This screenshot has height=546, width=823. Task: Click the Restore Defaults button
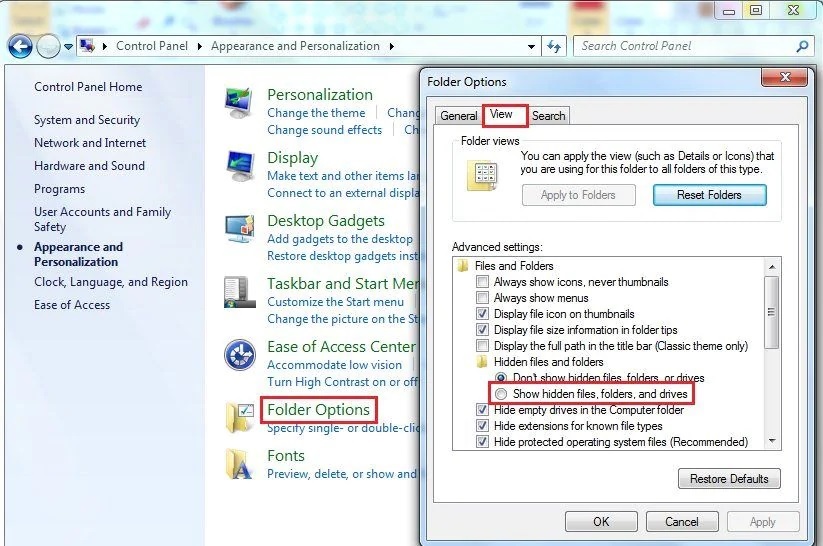coord(729,479)
